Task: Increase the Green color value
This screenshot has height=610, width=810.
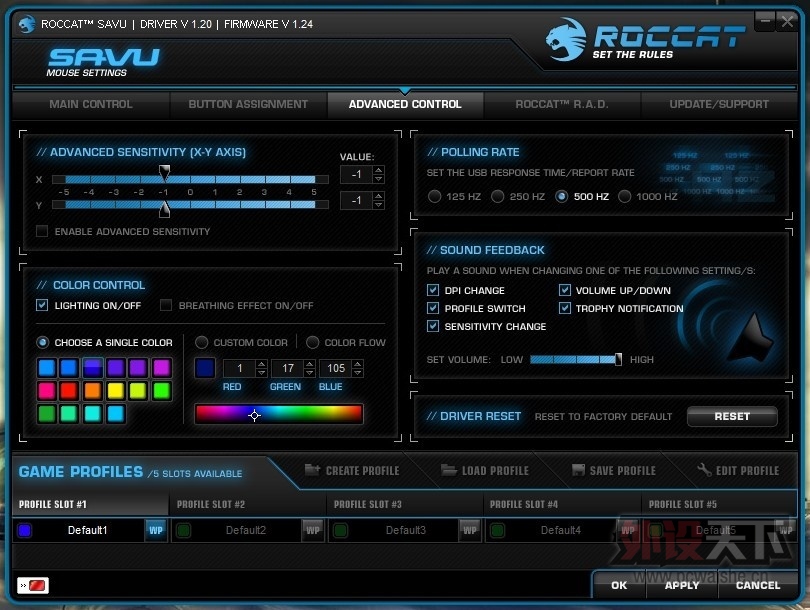Action: pos(309,364)
